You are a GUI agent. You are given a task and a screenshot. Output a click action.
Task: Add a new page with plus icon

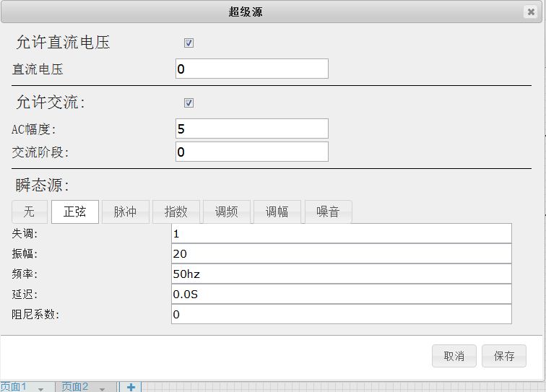click(131, 387)
